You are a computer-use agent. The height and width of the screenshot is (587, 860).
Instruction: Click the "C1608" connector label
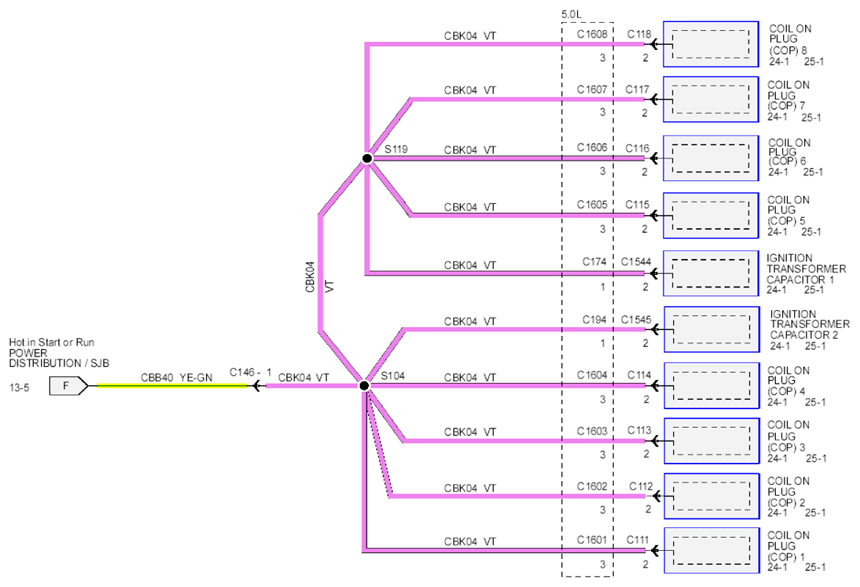[592, 35]
